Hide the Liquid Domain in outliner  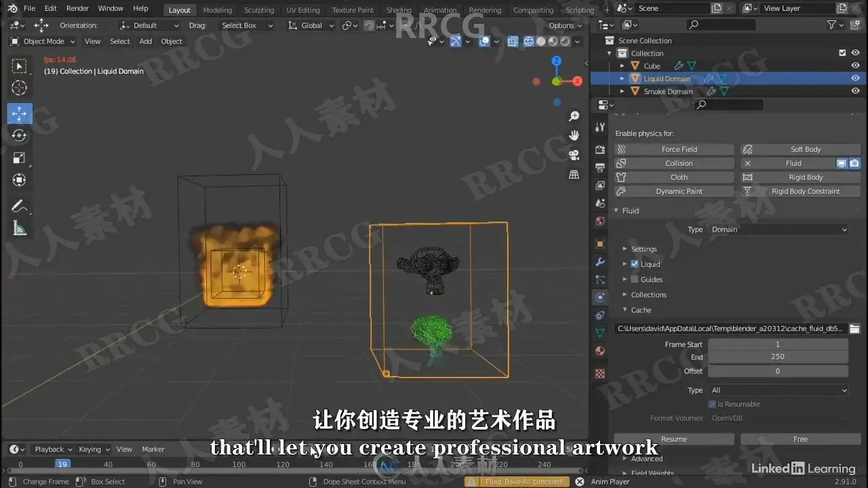pos(855,79)
